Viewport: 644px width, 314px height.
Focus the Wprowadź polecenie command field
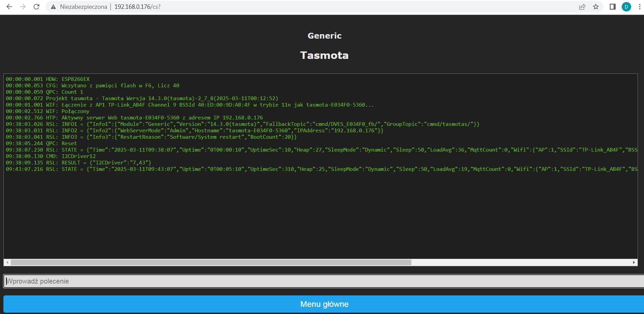click(x=324, y=281)
